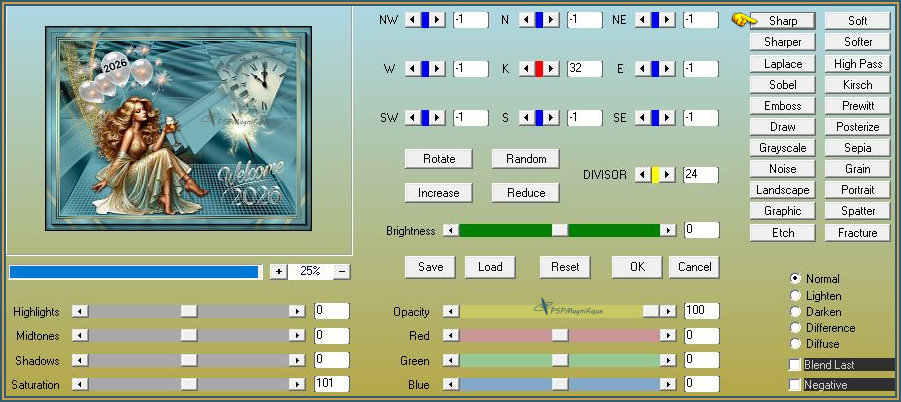Viewport: 901px width, 402px height.
Task: Enable the Blend Last checkbox
Action: click(795, 365)
